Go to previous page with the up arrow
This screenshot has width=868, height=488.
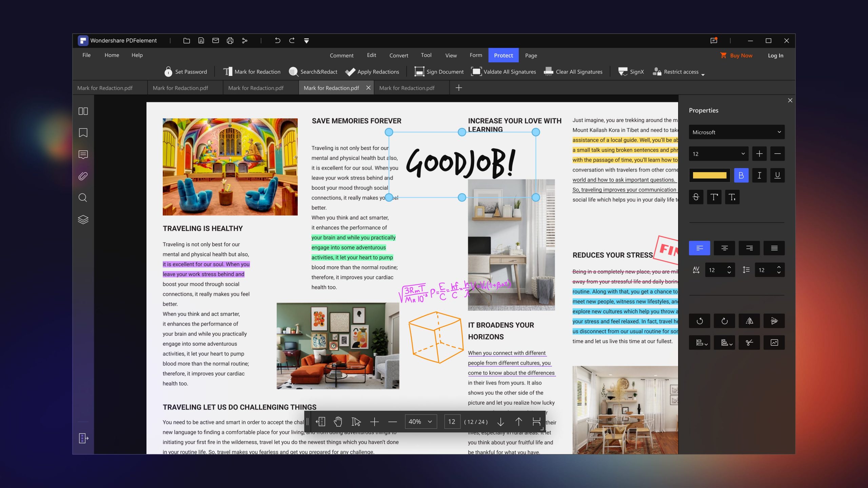point(518,422)
